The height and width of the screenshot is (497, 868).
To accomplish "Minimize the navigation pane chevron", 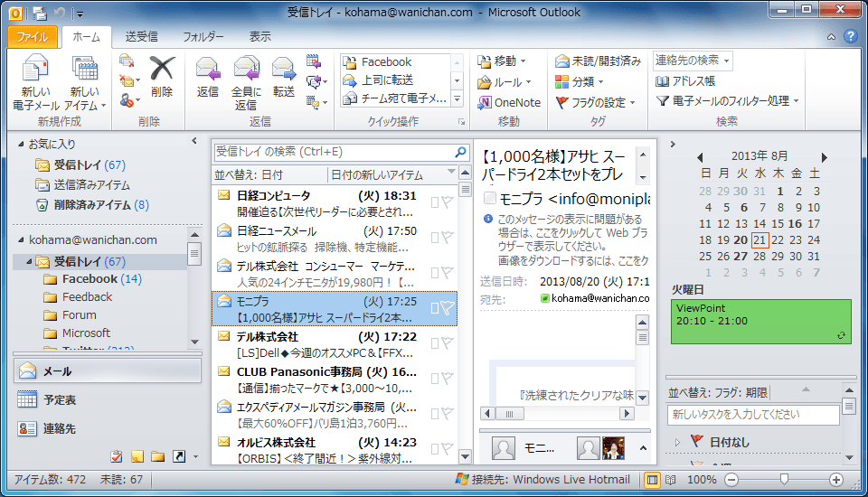I will pos(194,141).
